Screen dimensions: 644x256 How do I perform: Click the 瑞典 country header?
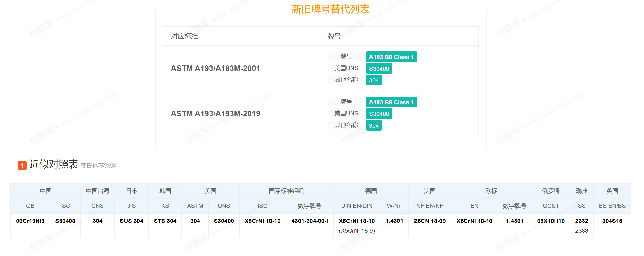582,191
